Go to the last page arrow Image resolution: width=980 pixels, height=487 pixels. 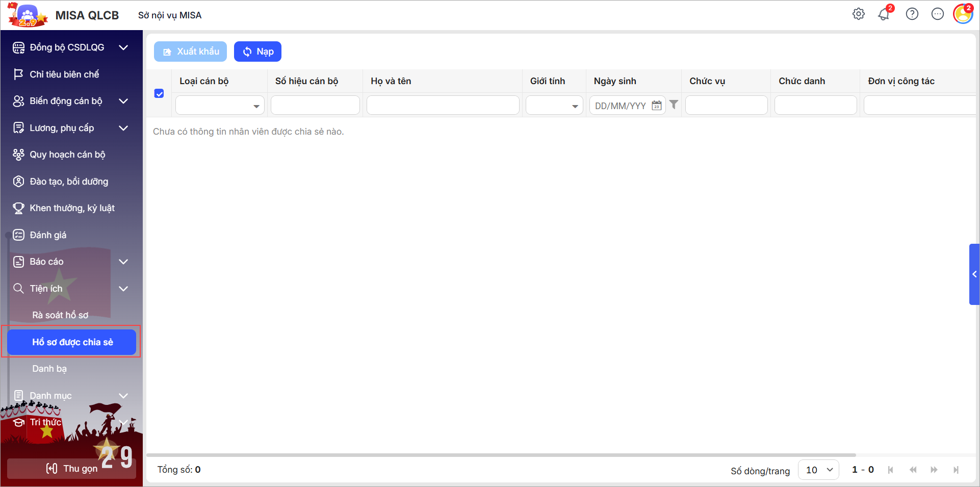tap(956, 470)
